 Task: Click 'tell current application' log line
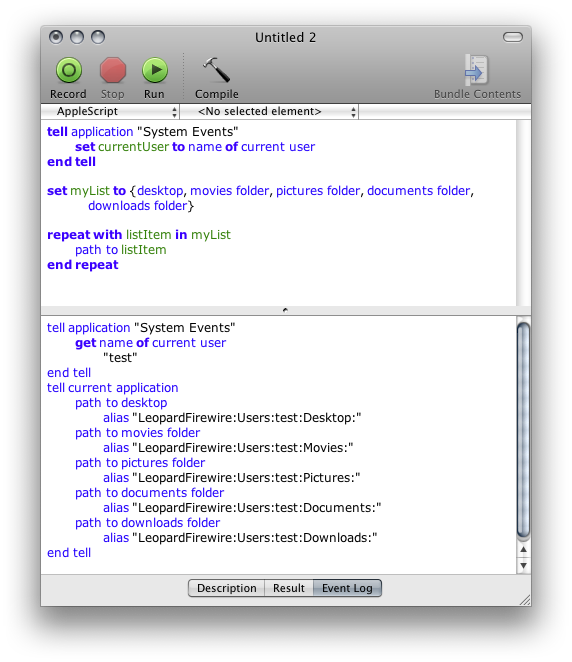coord(113,388)
